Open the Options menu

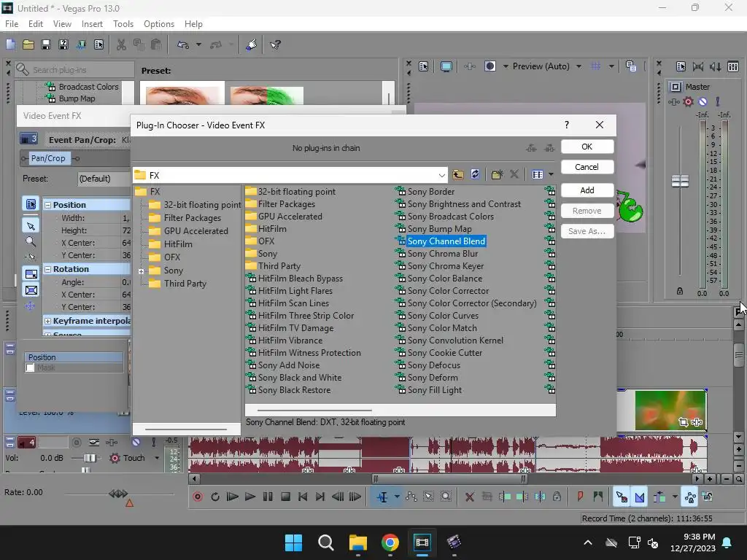[158, 24]
